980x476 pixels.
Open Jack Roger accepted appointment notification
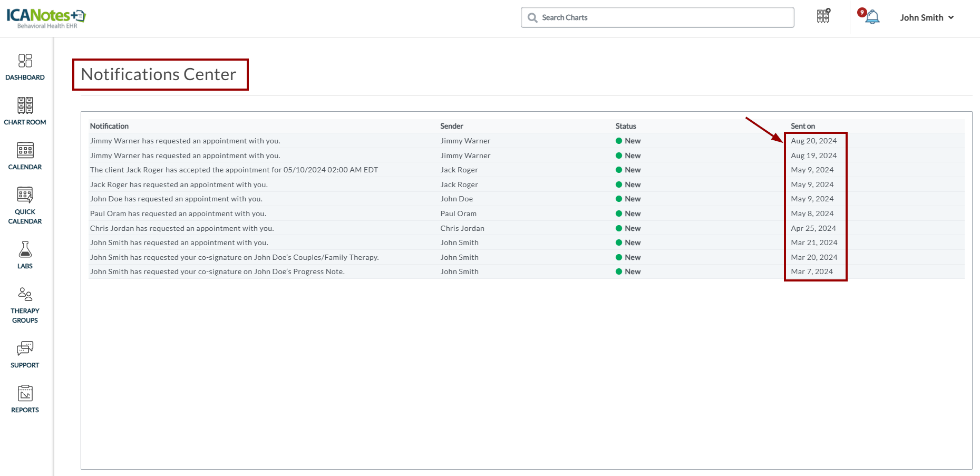(x=234, y=170)
